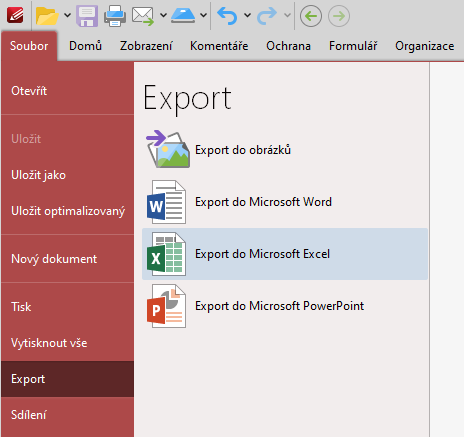
Task: Click the redo arrow icon
Action: (x=267, y=16)
